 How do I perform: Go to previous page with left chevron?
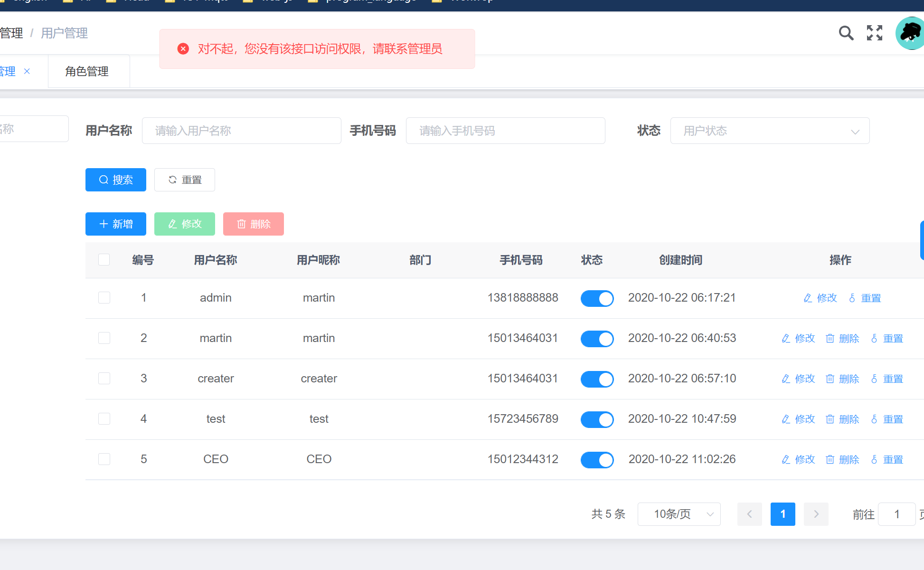pyautogui.click(x=750, y=514)
